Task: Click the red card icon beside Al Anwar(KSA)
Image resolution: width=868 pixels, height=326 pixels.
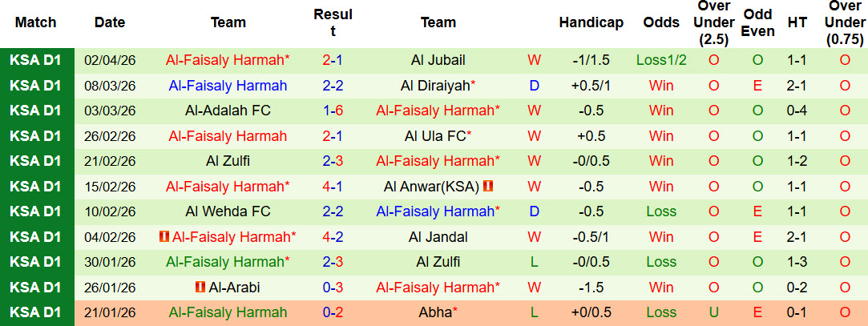Action: pos(487,187)
